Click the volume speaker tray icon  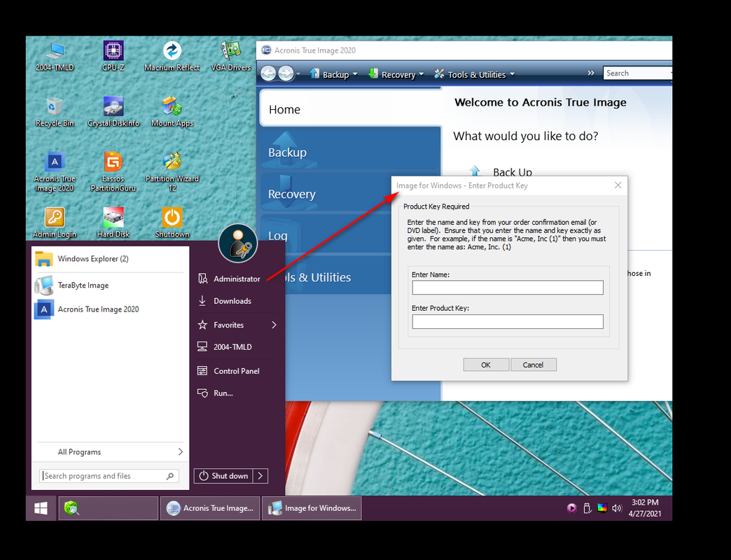(617, 508)
